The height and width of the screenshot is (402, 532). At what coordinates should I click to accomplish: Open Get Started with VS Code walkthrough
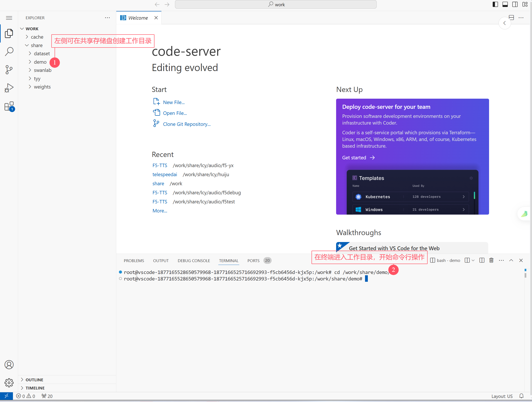pyautogui.click(x=412, y=248)
